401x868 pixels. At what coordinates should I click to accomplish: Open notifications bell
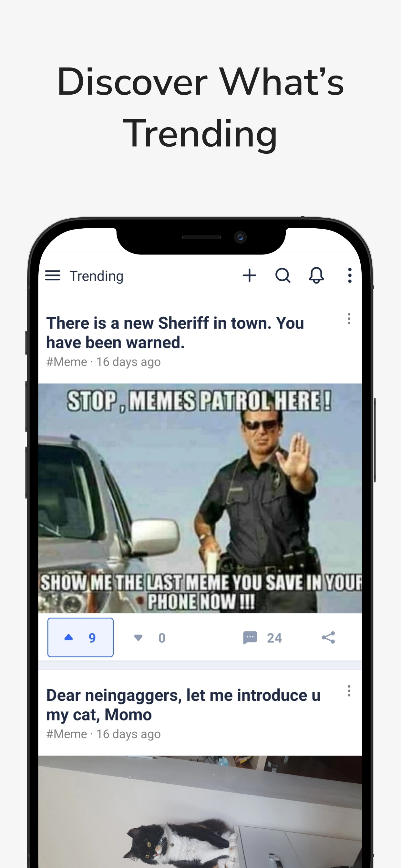click(x=316, y=276)
